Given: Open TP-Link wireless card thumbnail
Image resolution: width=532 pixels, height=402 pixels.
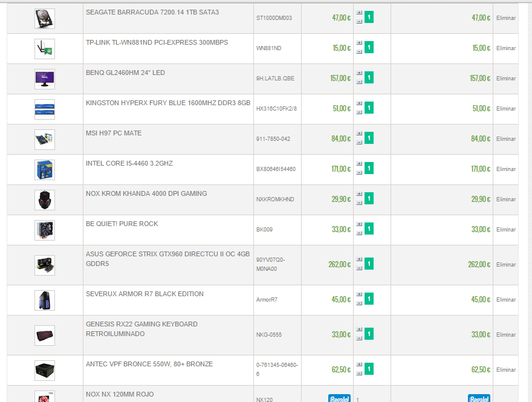Looking at the screenshot, I should coord(45,49).
